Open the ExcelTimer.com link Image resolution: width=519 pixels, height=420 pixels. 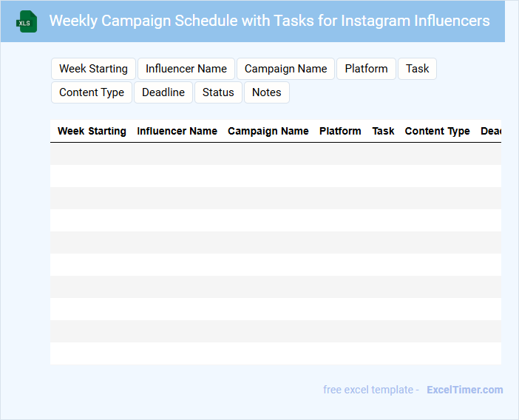point(464,390)
